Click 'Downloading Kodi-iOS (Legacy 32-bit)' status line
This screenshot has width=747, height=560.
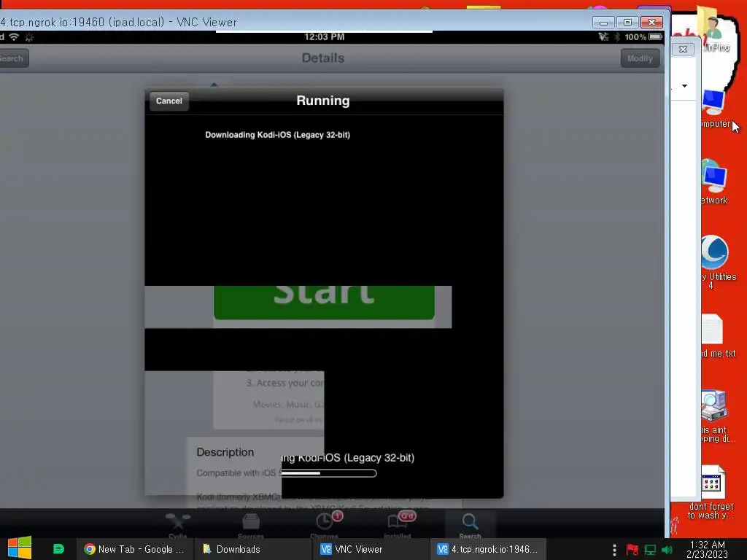click(278, 135)
